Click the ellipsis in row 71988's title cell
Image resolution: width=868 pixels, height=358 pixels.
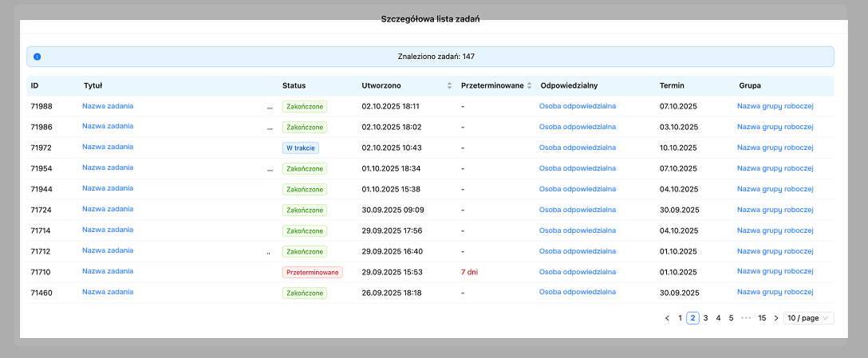270,106
